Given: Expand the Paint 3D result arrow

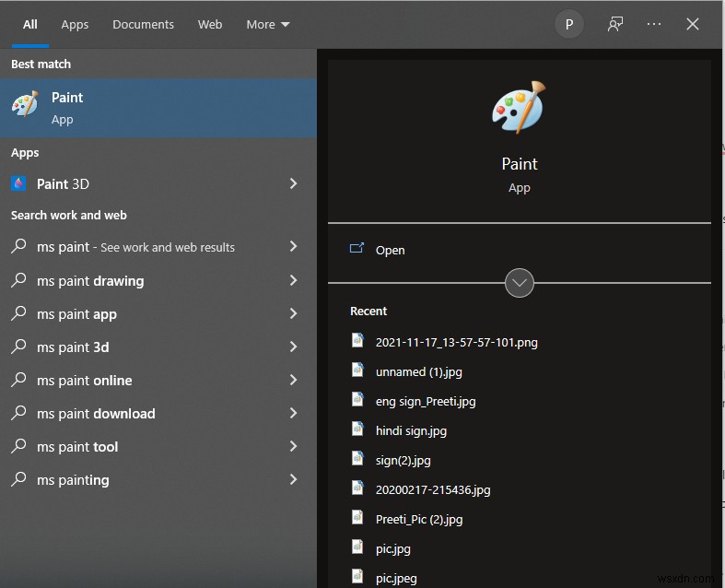Looking at the screenshot, I should click(293, 183).
